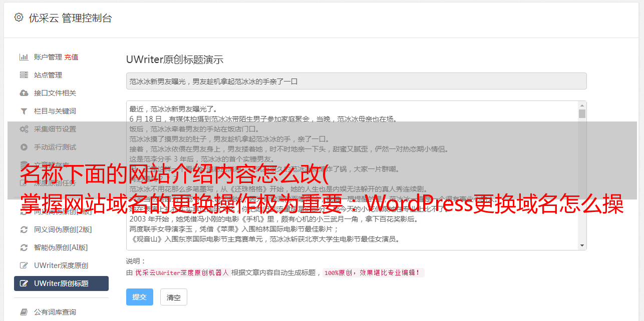Click the 清空 button
The width and height of the screenshot is (644, 321).
pos(174,297)
